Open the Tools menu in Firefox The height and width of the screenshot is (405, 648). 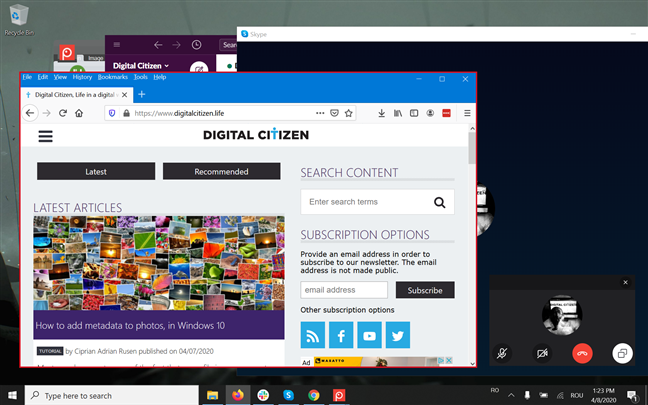pos(141,77)
